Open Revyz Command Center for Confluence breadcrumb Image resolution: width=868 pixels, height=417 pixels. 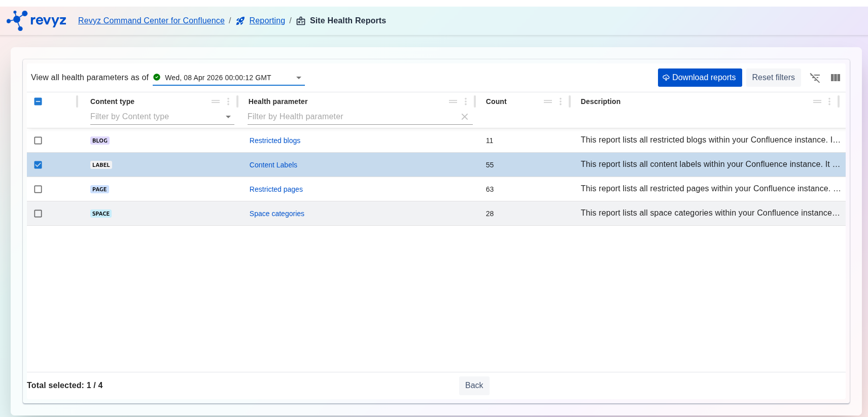coord(151,20)
